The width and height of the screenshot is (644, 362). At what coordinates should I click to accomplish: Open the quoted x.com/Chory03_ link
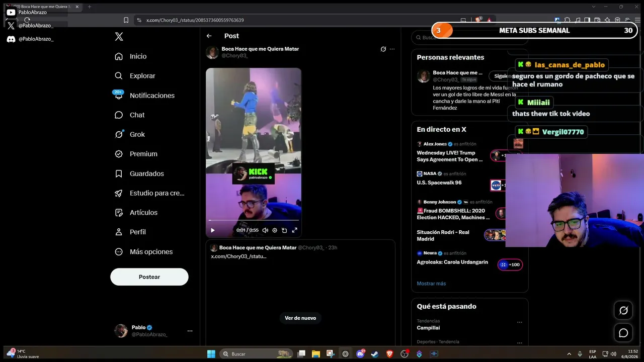pyautogui.click(x=238, y=256)
